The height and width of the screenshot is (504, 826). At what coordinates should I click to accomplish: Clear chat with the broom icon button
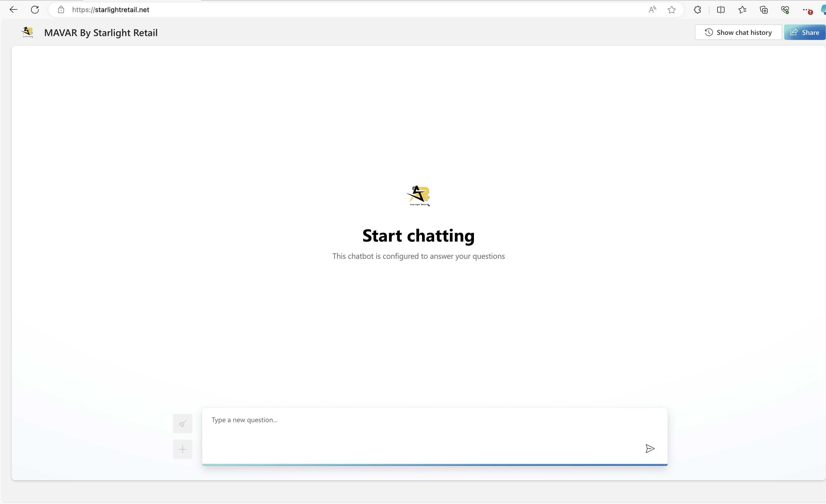pos(183,424)
